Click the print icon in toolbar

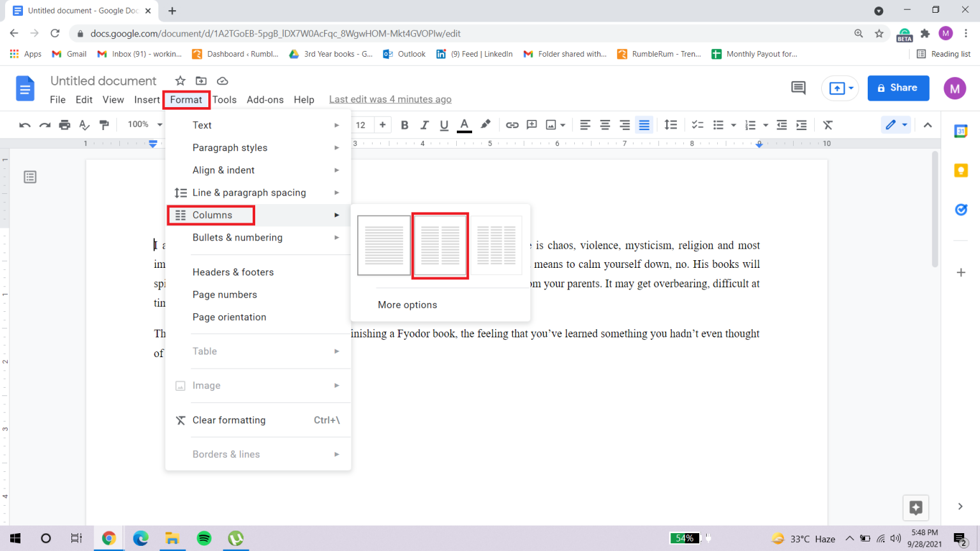pos(64,125)
